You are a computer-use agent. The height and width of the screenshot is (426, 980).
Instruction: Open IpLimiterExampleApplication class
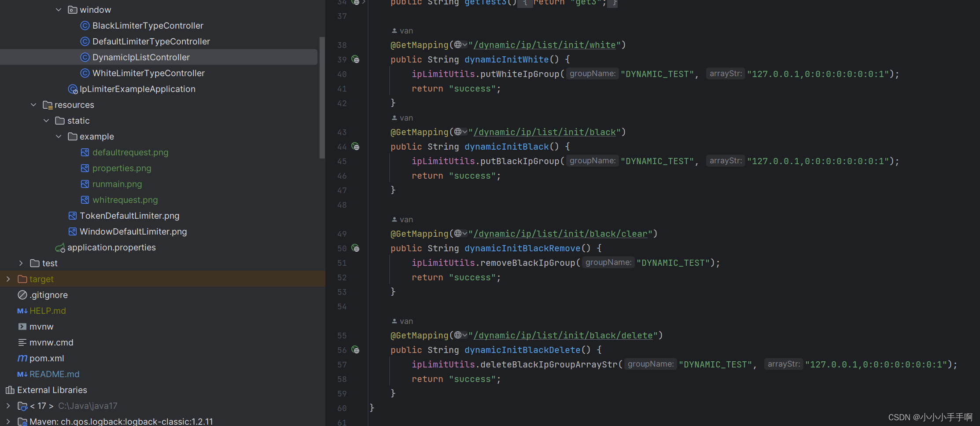point(137,89)
